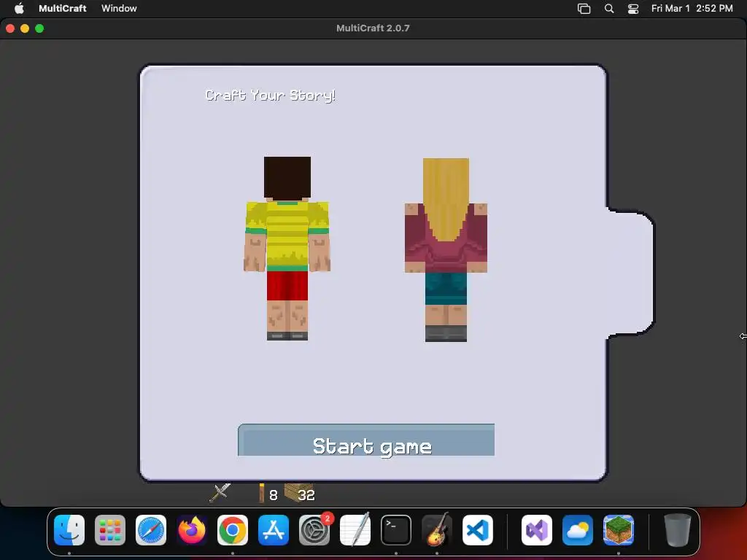747x560 pixels.
Task: Minimize the MultiCraft window with yellow button
Action: pyautogui.click(x=25, y=28)
